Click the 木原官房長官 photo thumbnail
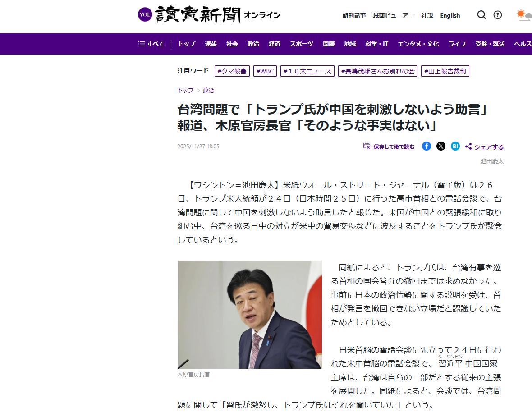 pyautogui.click(x=249, y=315)
